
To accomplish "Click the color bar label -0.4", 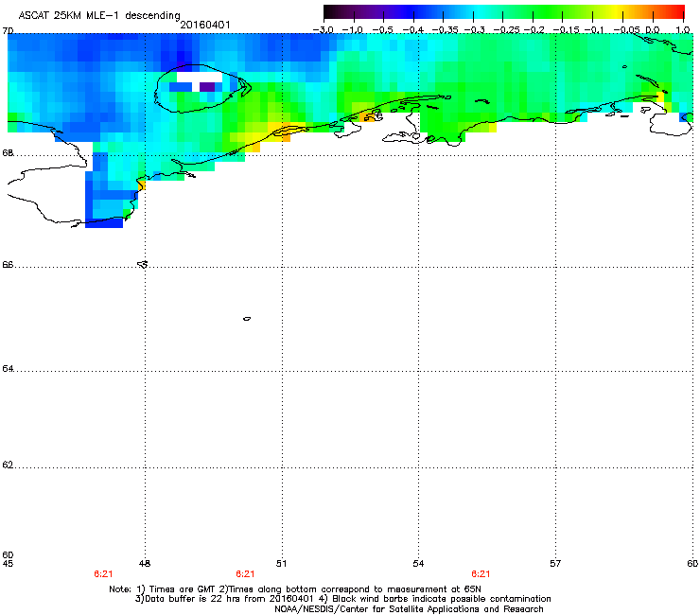I will coord(412,30).
